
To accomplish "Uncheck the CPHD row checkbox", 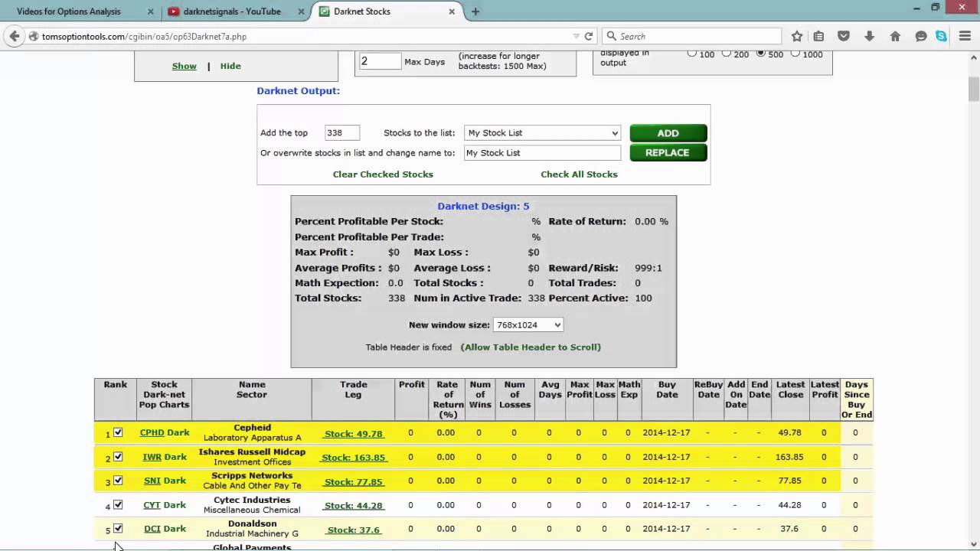I will click(118, 432).
